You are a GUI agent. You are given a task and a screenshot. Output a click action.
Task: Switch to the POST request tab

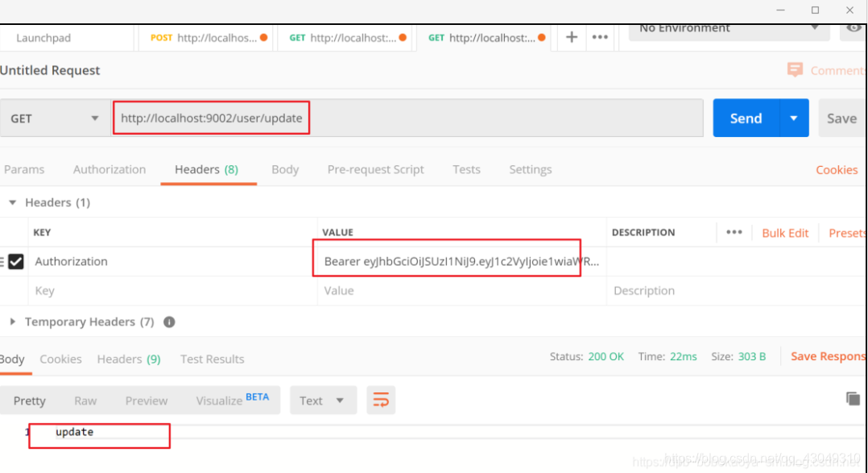[x=205, y=38]
